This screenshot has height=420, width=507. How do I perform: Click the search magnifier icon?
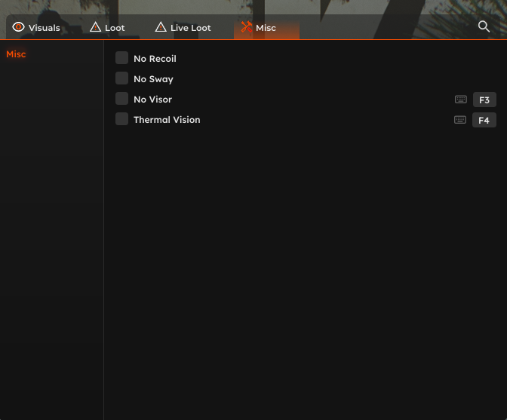[484, 26]
